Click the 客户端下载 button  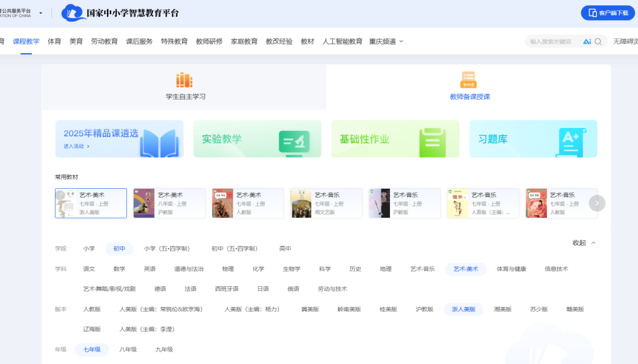click(x=607, y=12)
